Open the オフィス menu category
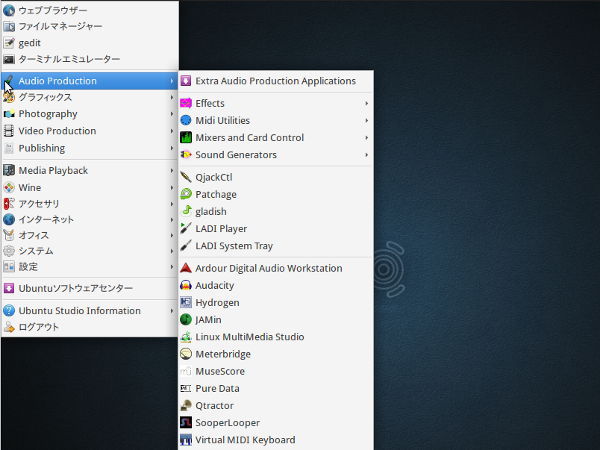 (x=90, y=235)
